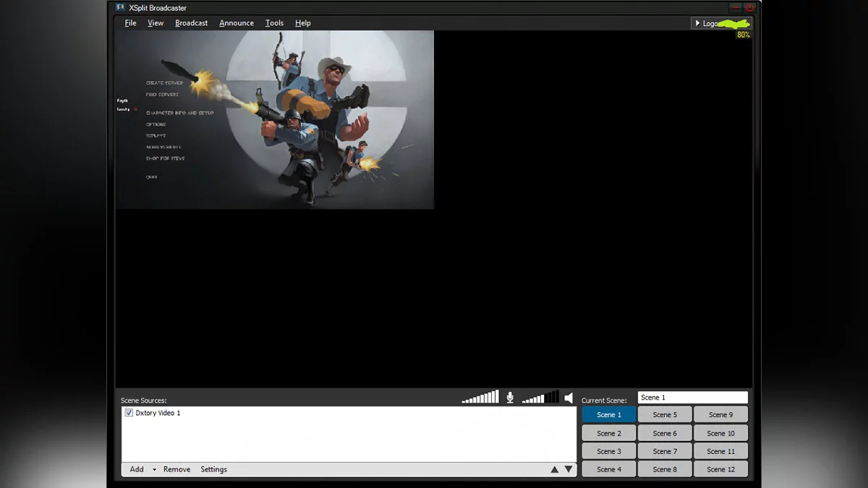
Task: Switch to Scene 2
Action: (609, 433)
